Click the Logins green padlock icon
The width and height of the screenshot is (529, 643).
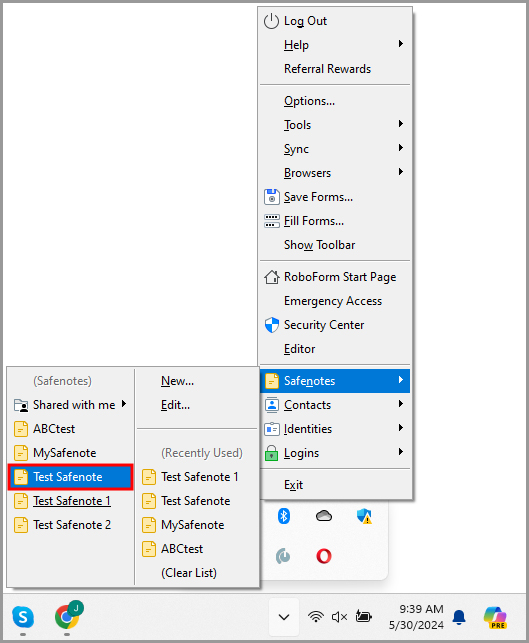tap(271, 453)
